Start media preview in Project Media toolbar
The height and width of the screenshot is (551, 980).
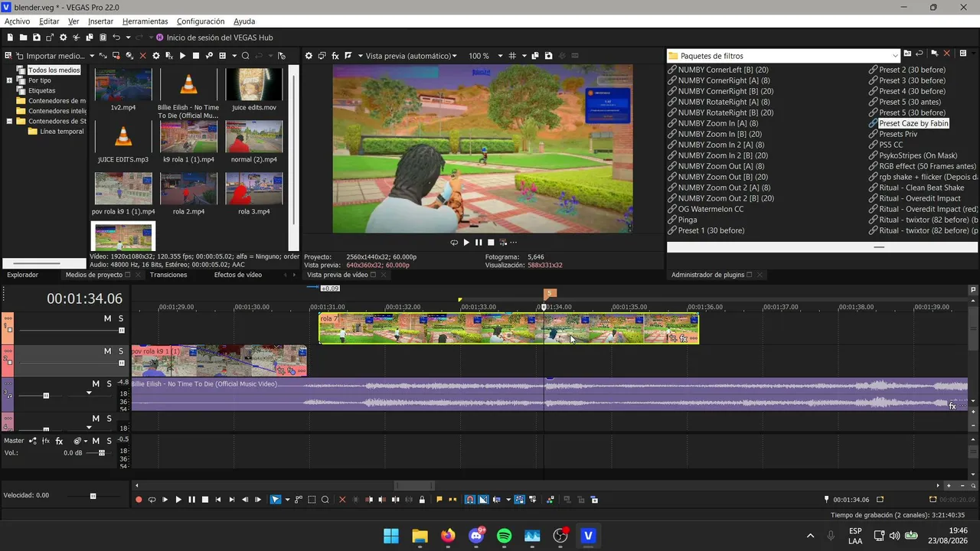(182, 56)
